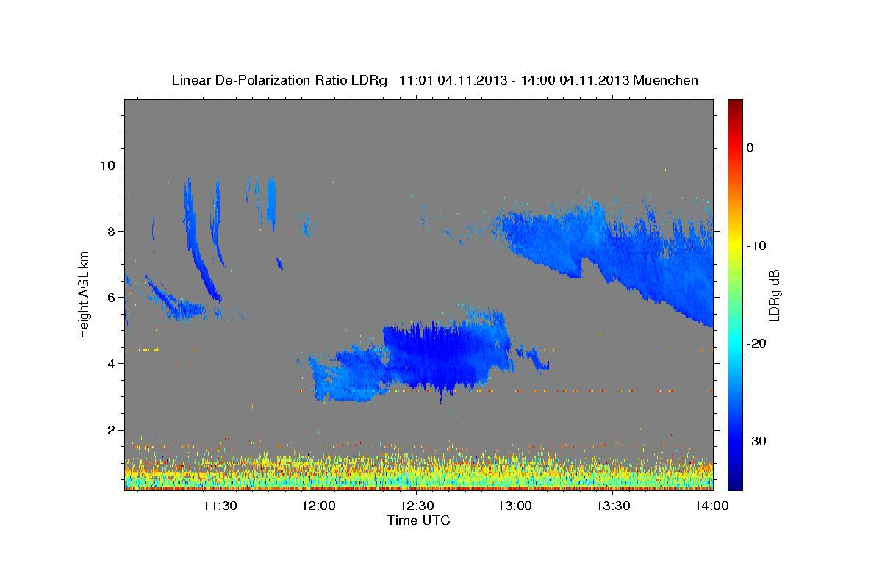Select the 'Muenchen' location text in the title
This screenshot has height=588, width=882.
(667, 80)
